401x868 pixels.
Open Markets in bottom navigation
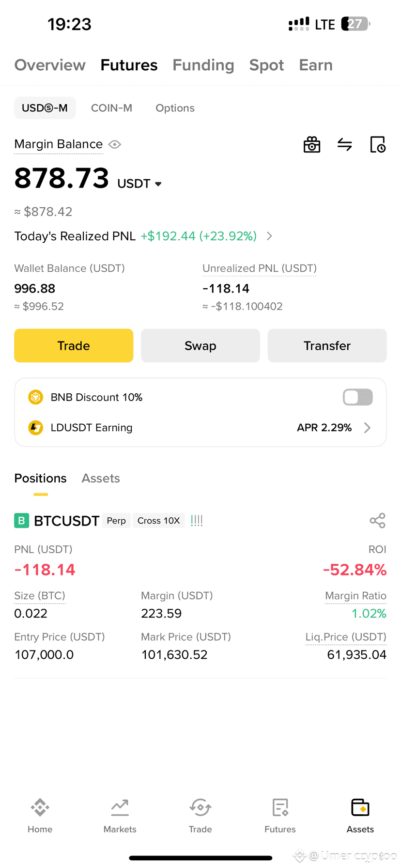[120, 816]
